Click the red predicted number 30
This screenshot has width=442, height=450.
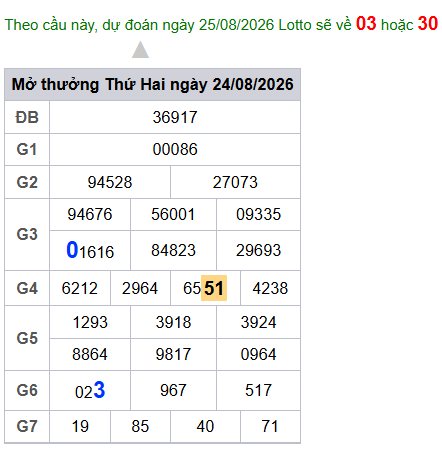click(x=428, y=23)
